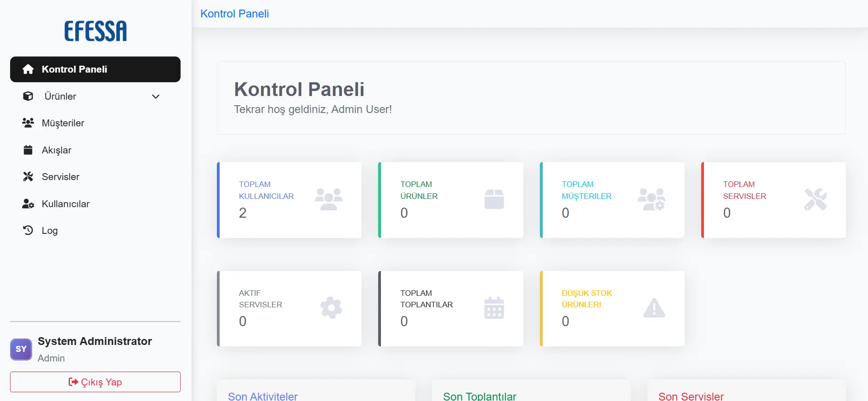Click the history icon beside Log

point(28,231)
